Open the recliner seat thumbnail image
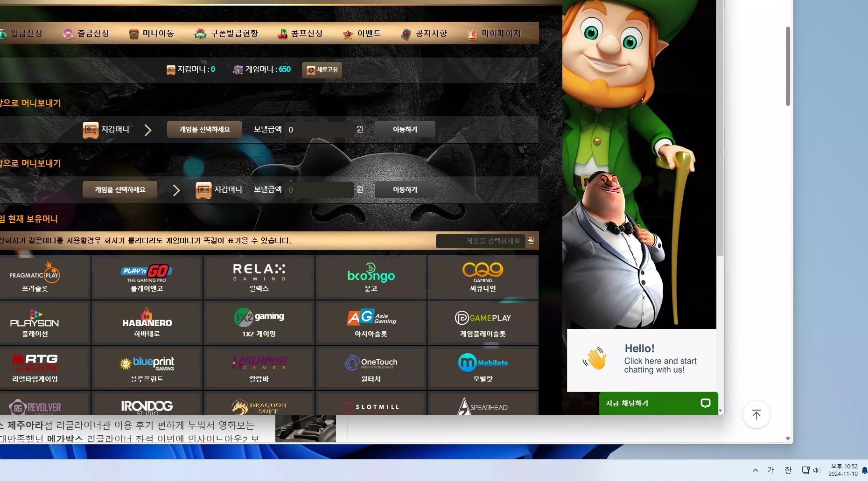The width and height of the screenshot is (868, 481). point(306,428)
